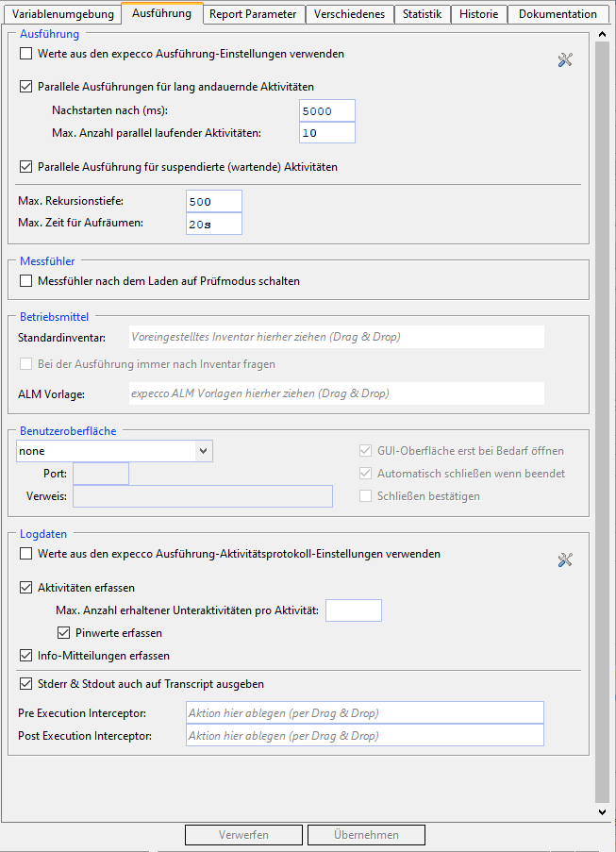Image resolution: width=616 pixels, height=852 pixels.
Task: Open the Report Parameter tab
Action: 254,14
